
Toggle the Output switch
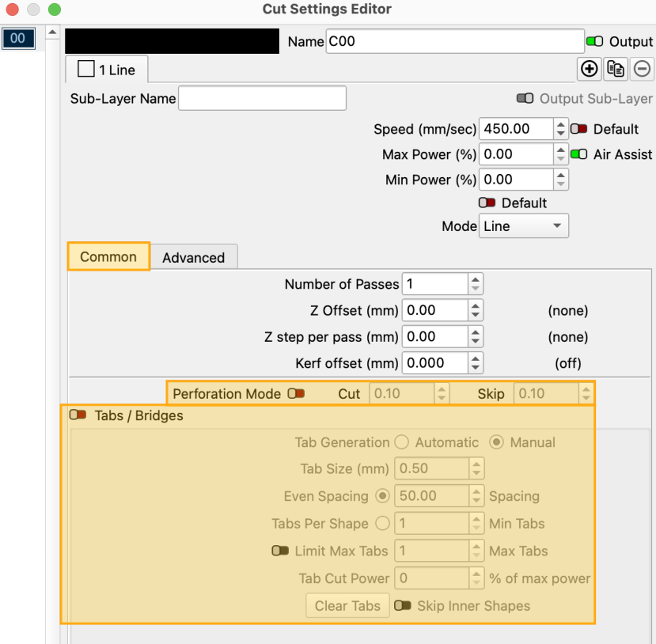594,41
